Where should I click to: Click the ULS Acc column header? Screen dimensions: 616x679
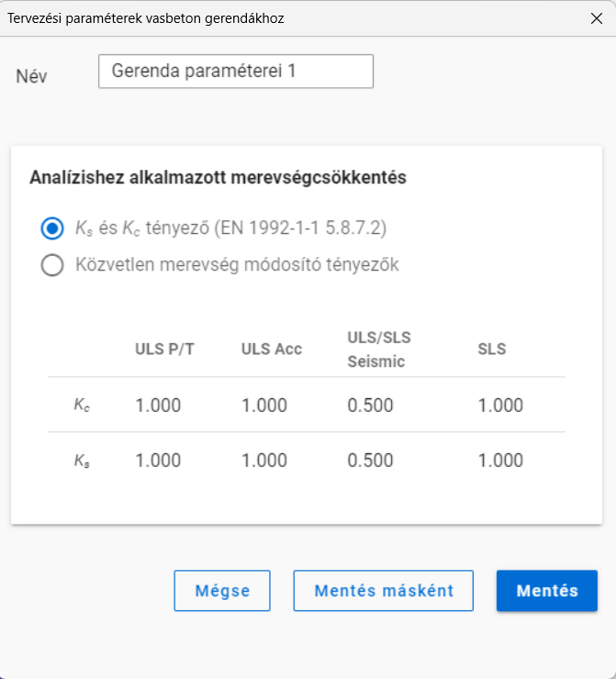pyautogui.click(x=272, y=349)
